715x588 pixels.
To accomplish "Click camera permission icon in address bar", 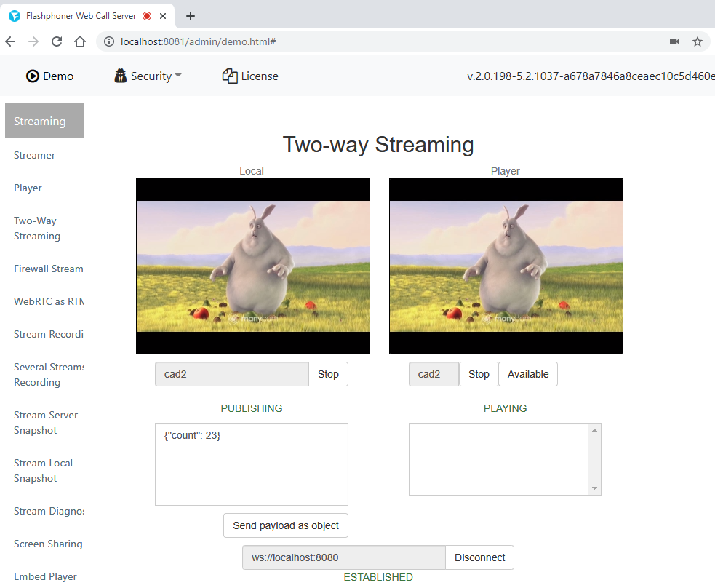I will pos(674,41).
